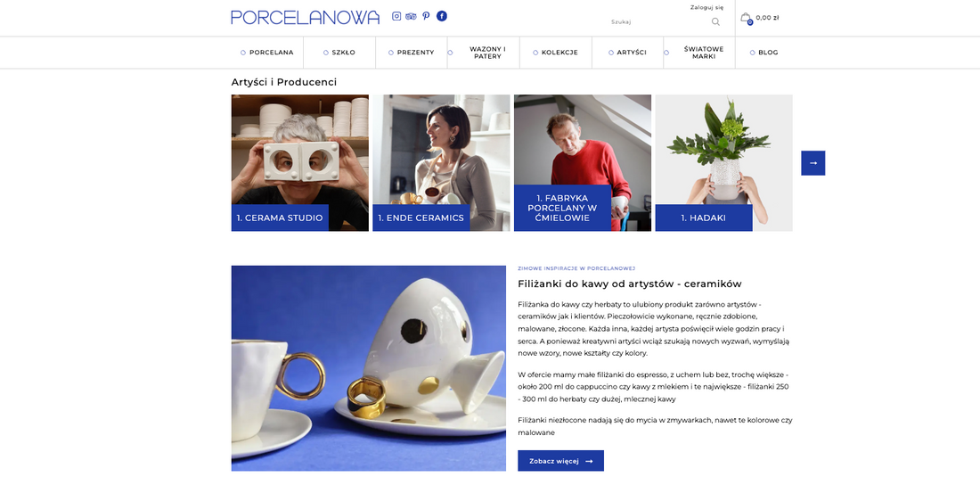Open the Szkło menu category
The image size is (980, 485).
coord(339,53)
